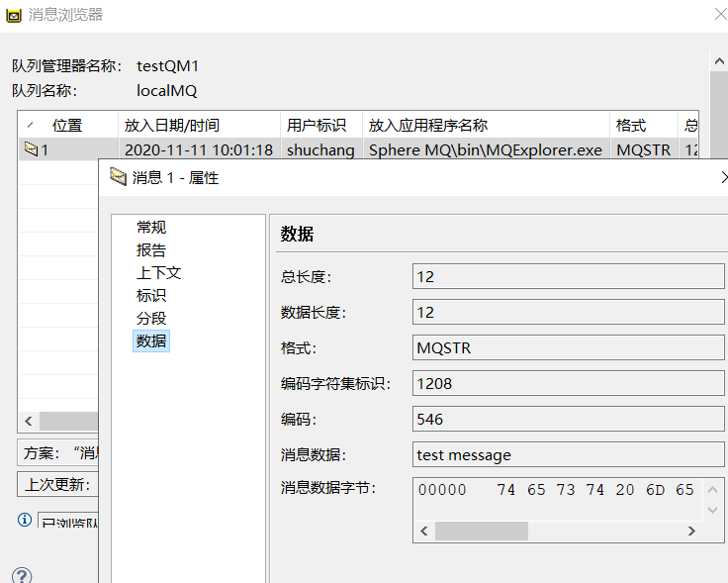Select the MQSTR format cell in table
This screenshot has width=728, height=583.
[644, 149]
